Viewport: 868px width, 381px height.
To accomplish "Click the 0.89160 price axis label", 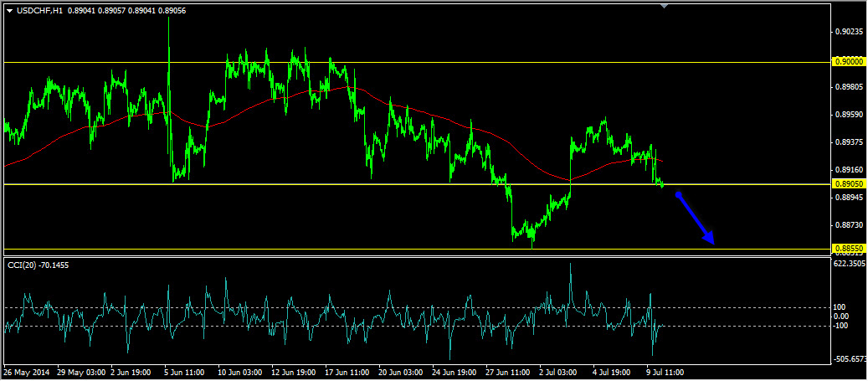I will pyautogui.click(x=850, y=169).
